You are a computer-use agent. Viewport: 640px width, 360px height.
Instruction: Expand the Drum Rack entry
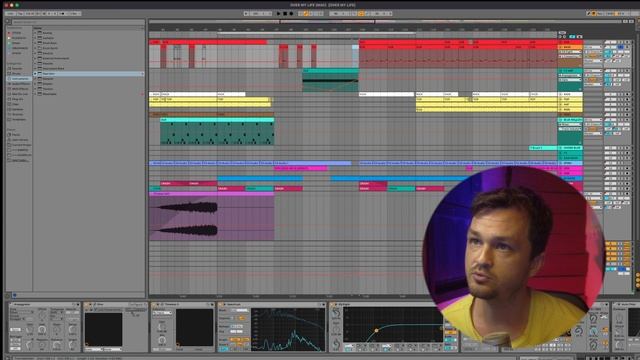click(x=35, y=43)
